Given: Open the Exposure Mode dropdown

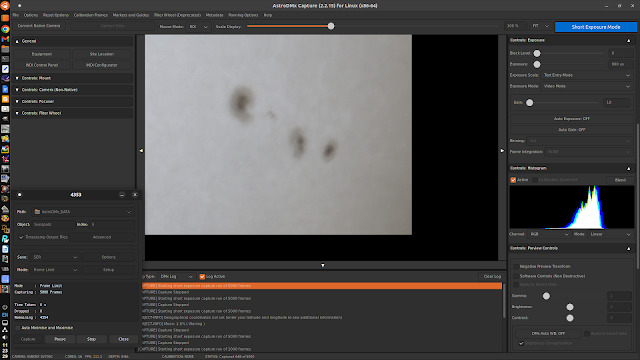Looking at the screenshot, I should [x=587, y=86].
